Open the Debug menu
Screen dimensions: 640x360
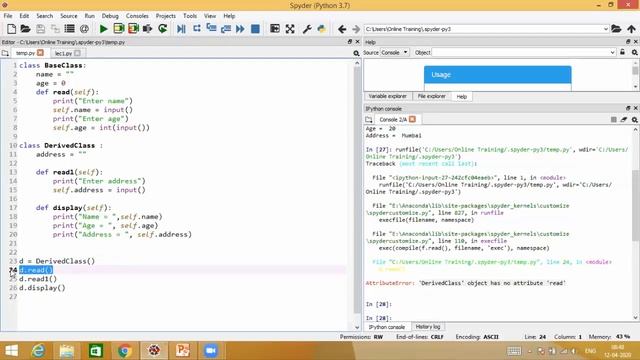point(110,16)
